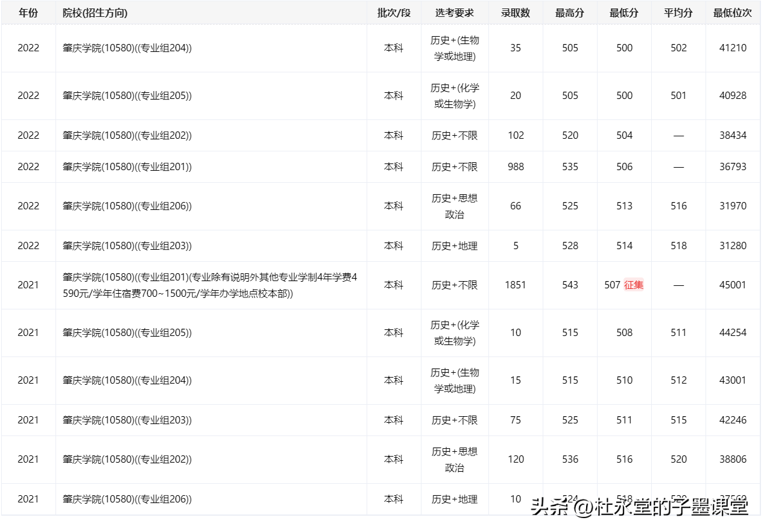
Task: Click the red 征集 tag
Action: coord(634,285)
